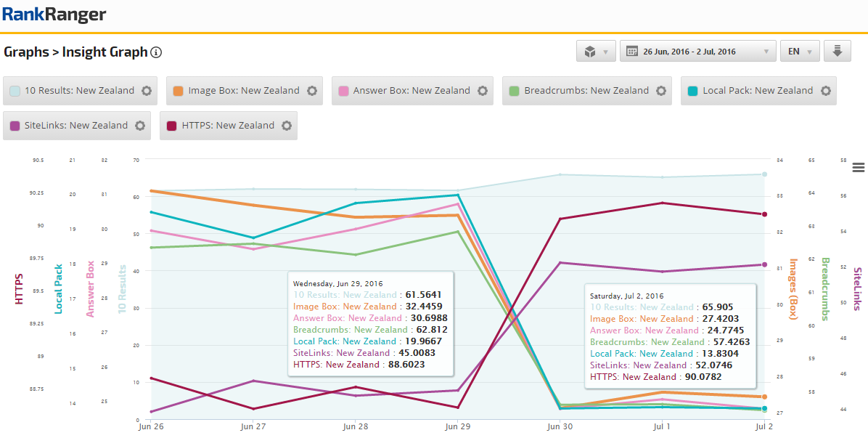Click the orange Image Box color swatch
The image size is (868, 438).
(x=179, y=91)
